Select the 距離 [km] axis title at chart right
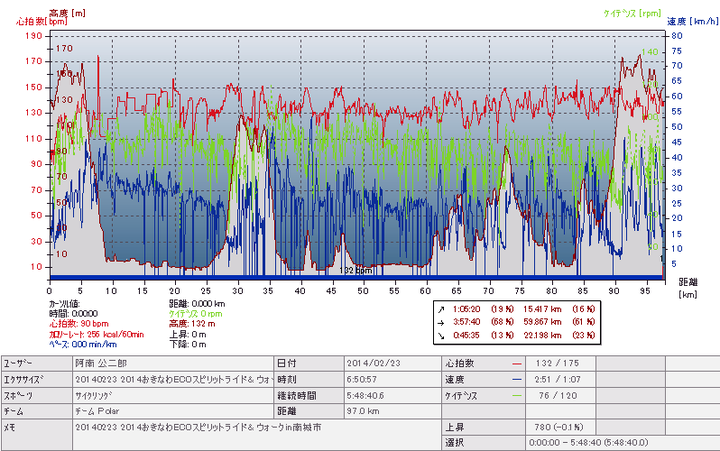Image resolution: width=720 pixels, height=451 pixels. [x=688, y=288]
